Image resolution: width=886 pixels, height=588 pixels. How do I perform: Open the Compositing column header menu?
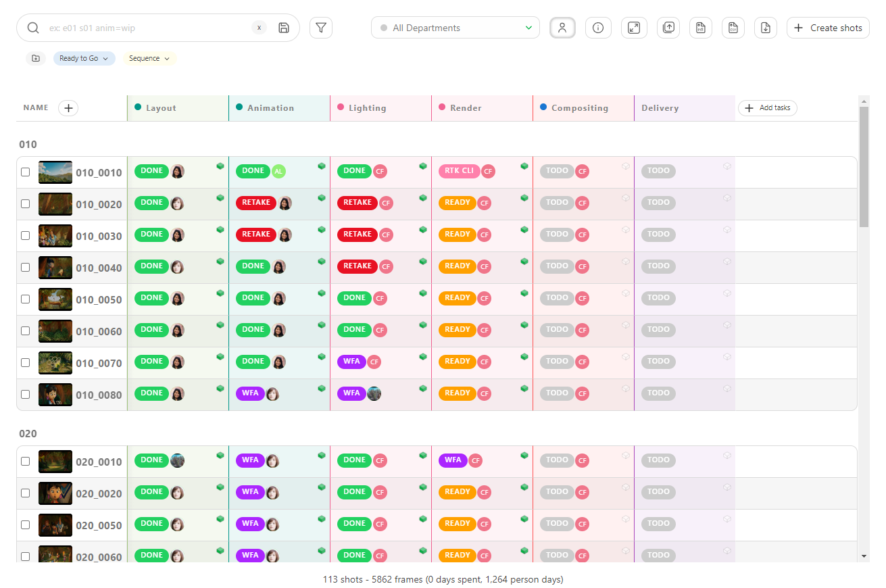(583, 108)
